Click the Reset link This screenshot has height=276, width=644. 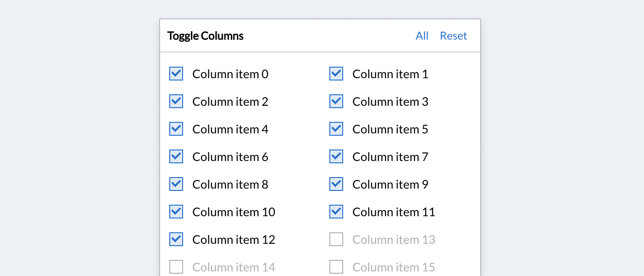[x=454, y=36]
